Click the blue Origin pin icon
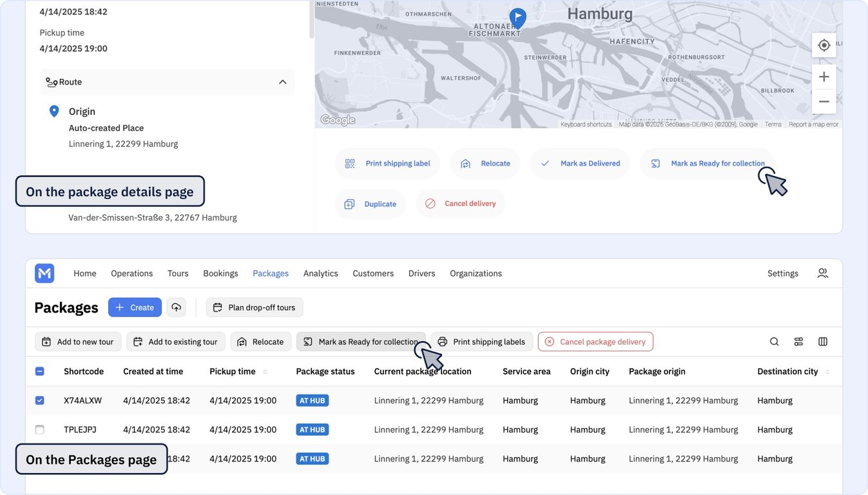 click(x=54, y=112)
